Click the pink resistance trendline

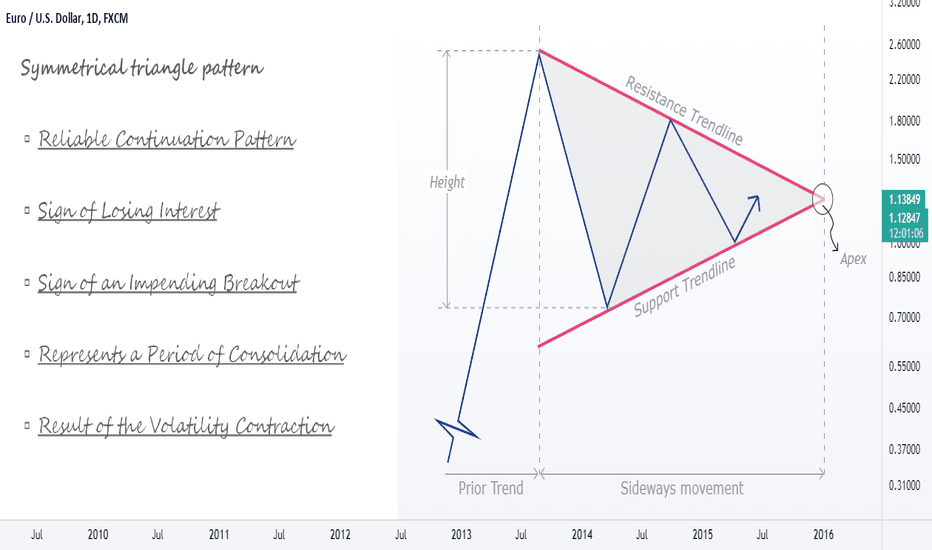tap(678, 124)
